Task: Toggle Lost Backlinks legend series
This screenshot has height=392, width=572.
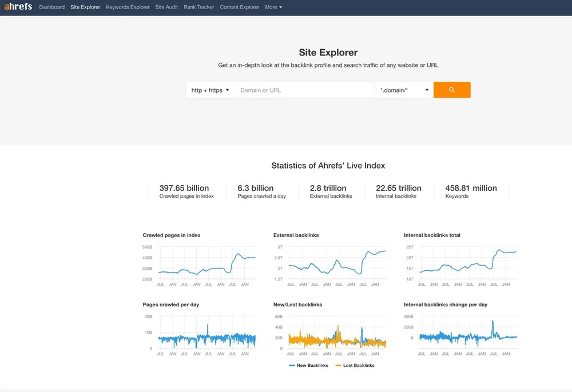Action: click(355, 365)
